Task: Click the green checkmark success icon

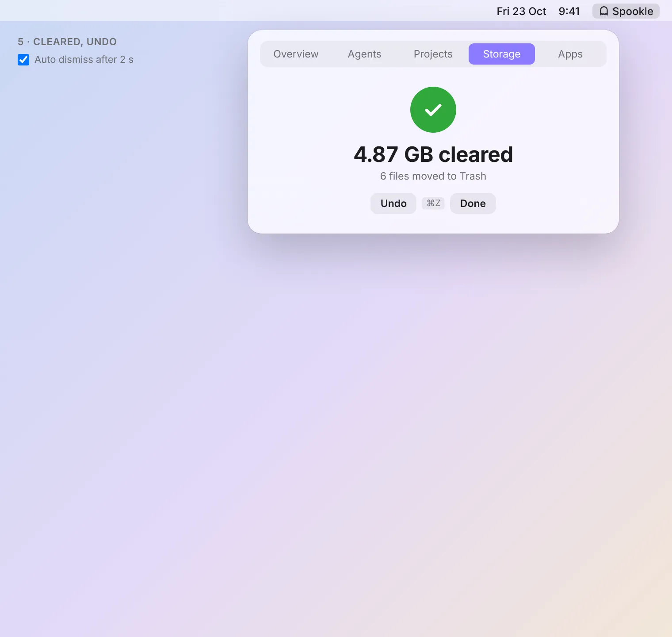Action: coord(433,110)
